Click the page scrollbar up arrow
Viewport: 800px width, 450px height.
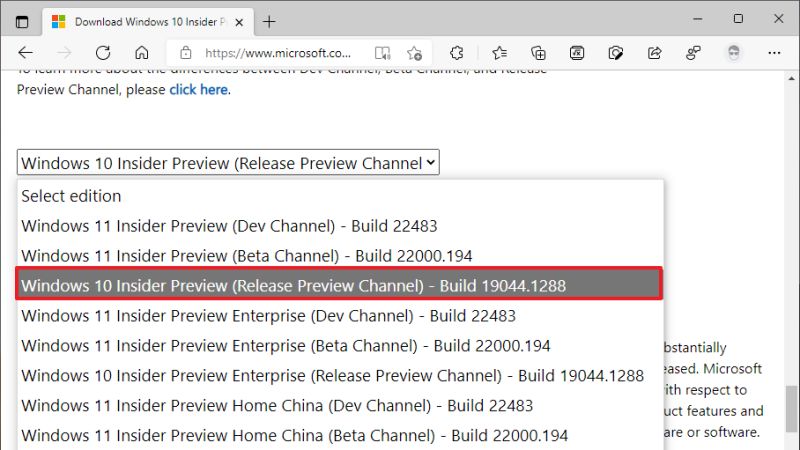(791, 79)
